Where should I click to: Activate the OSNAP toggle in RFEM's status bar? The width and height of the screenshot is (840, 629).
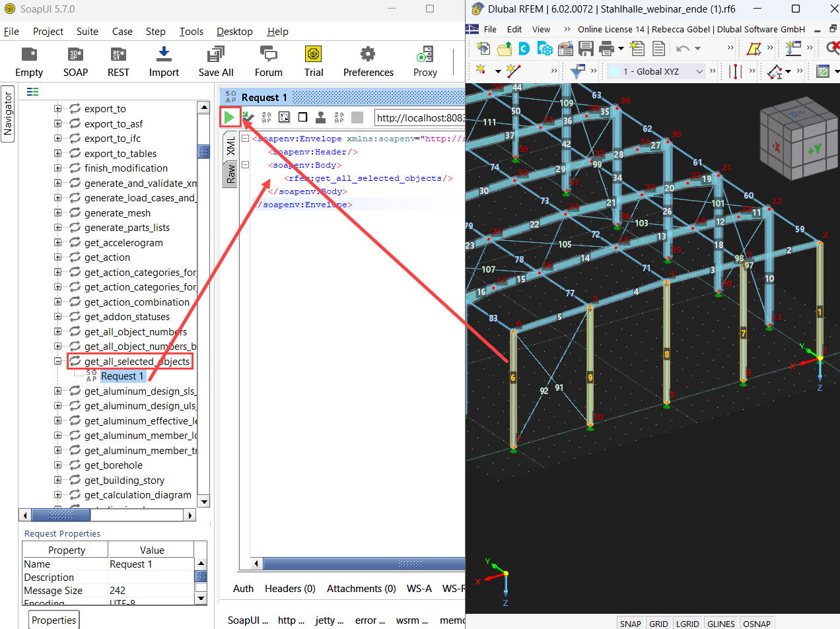[757, 623]
